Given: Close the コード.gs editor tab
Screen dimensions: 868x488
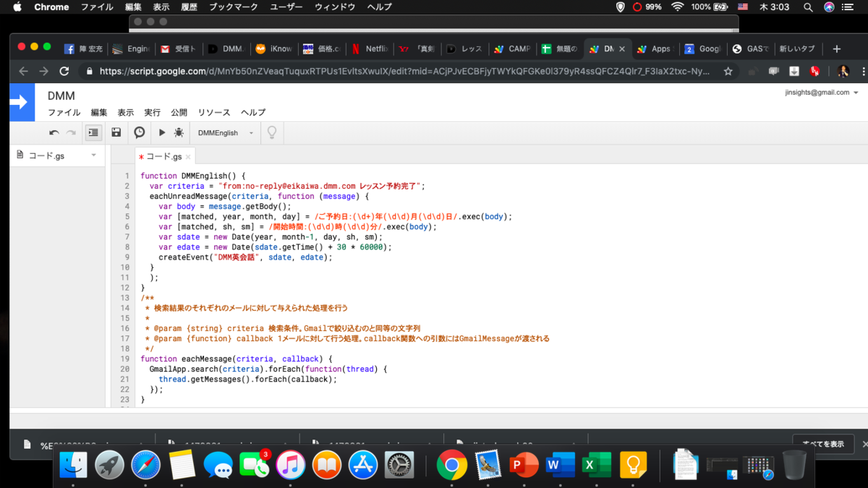Looking at the screenshot, I should pos(188,157).
